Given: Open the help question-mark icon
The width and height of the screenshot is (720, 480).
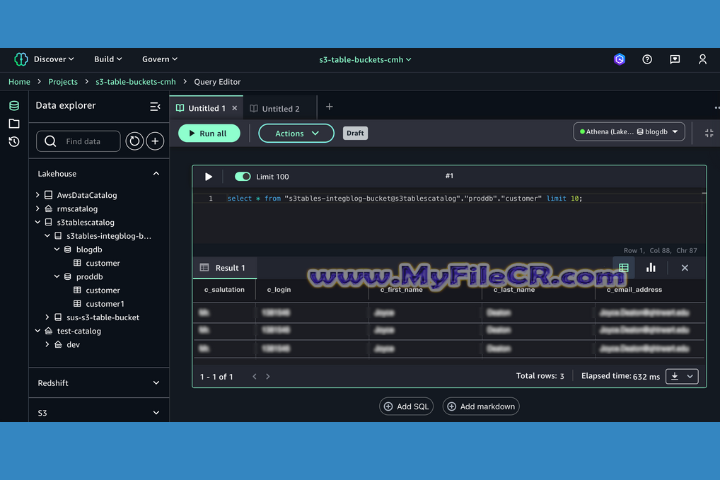Looking at the screenshot, I should click(647, 59).
